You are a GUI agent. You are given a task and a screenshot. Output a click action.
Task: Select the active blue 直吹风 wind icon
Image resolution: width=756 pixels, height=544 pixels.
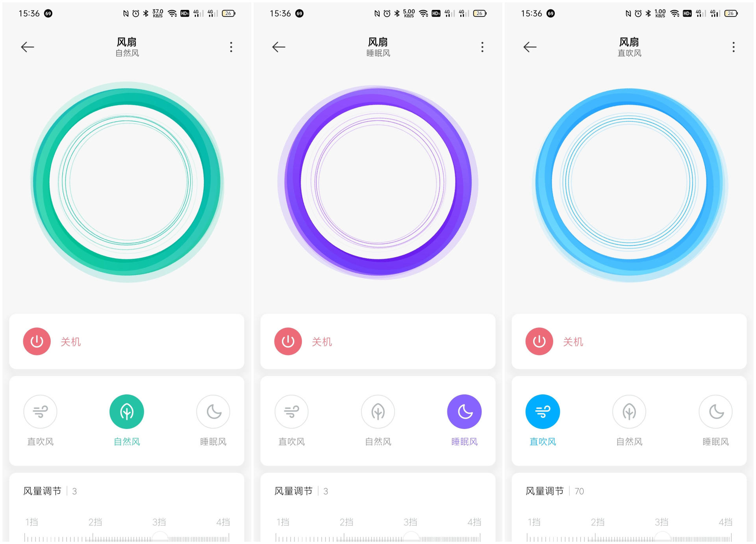pos(543,412)
